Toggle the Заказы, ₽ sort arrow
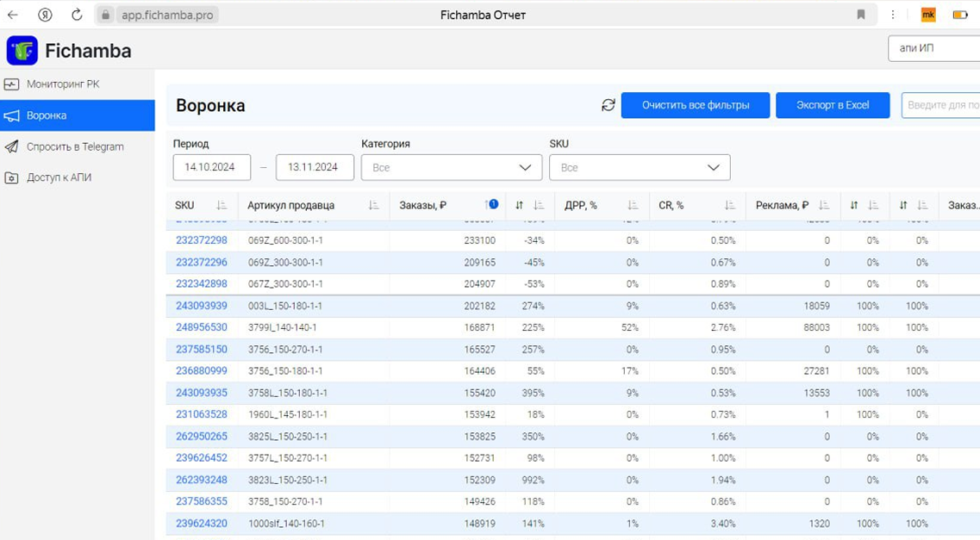Viewport: 980px width, 540px height. 490,205
